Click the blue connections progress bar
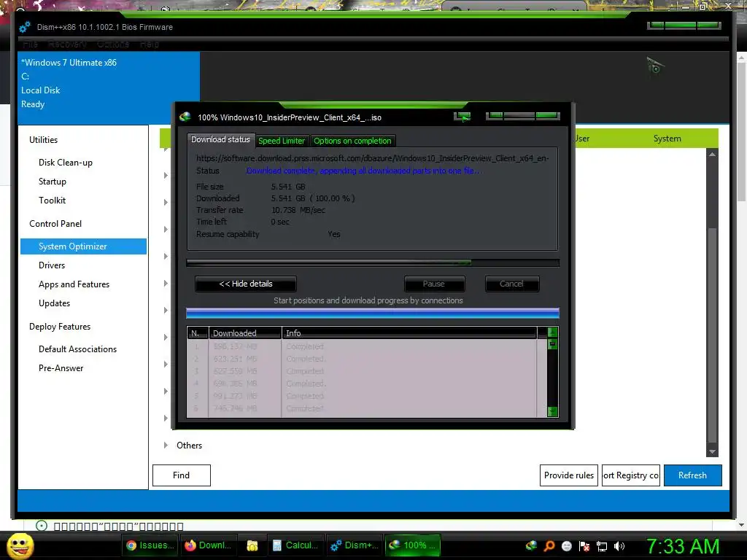 (373, 313)
